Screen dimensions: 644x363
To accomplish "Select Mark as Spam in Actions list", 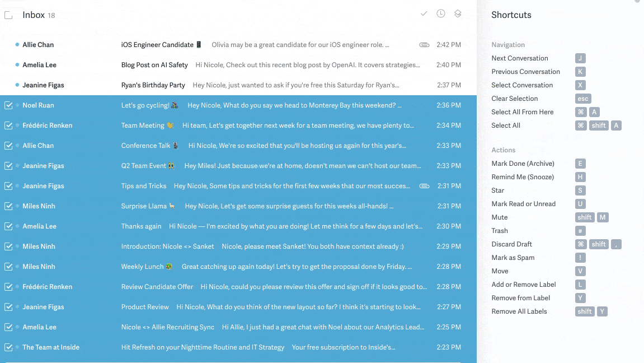I will 513,258.
